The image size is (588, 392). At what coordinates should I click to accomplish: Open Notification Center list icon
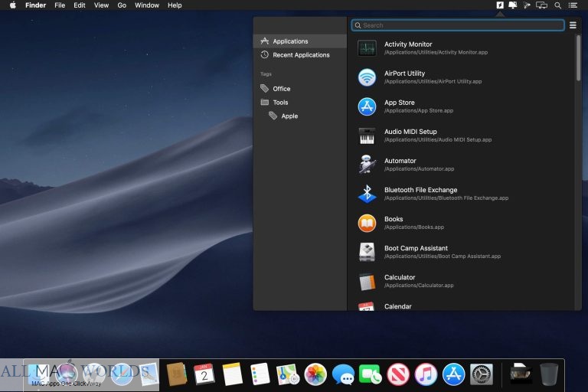[573, 5]
